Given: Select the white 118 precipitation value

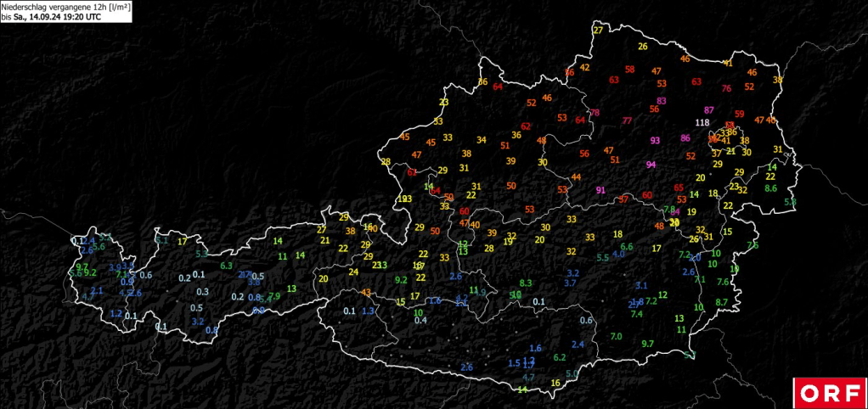Looking at the screenshot, I should (x=702, y=123).
